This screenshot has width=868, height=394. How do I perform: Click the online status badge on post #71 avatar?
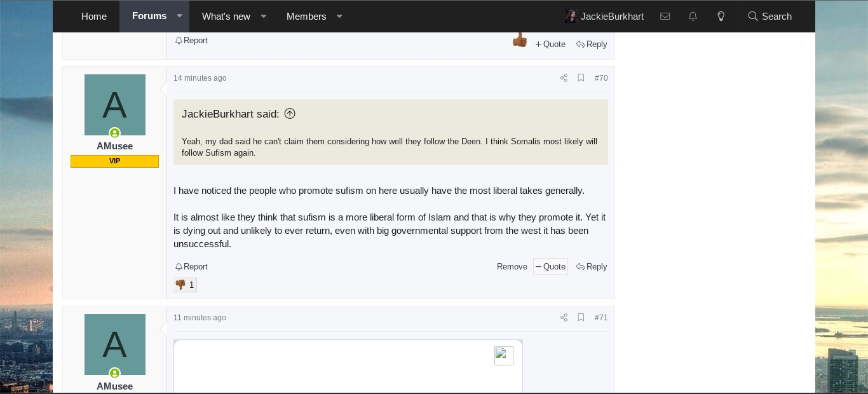tap(115, 373)
